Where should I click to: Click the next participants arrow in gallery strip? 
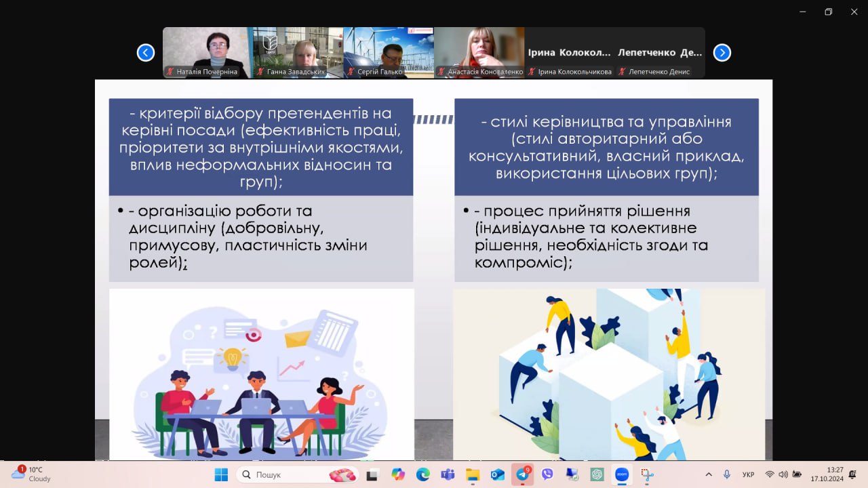[x=722, y=53]
